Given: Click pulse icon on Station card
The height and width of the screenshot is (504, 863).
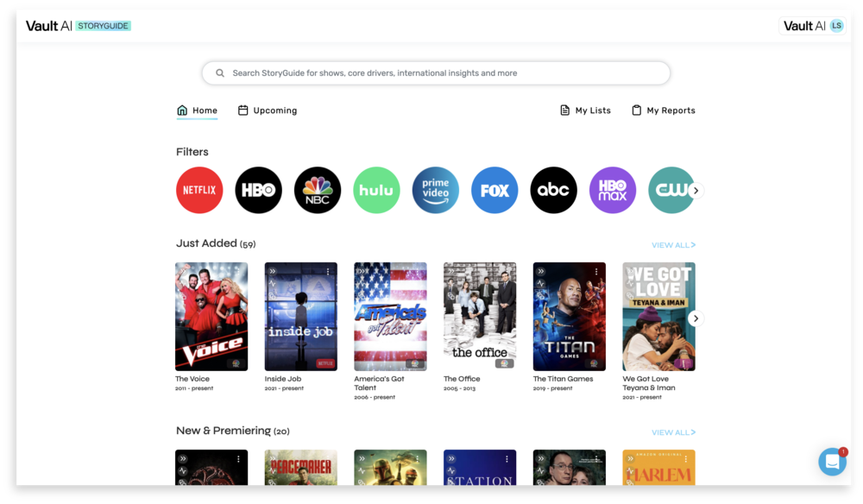Looking at the screenshot, I should tap(451, 471).
